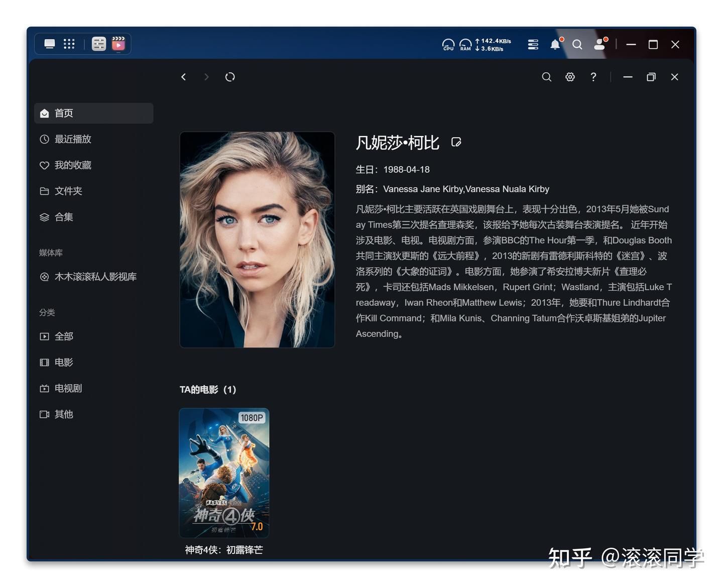Maximize the outer desktop window

[x=653, y=45]
